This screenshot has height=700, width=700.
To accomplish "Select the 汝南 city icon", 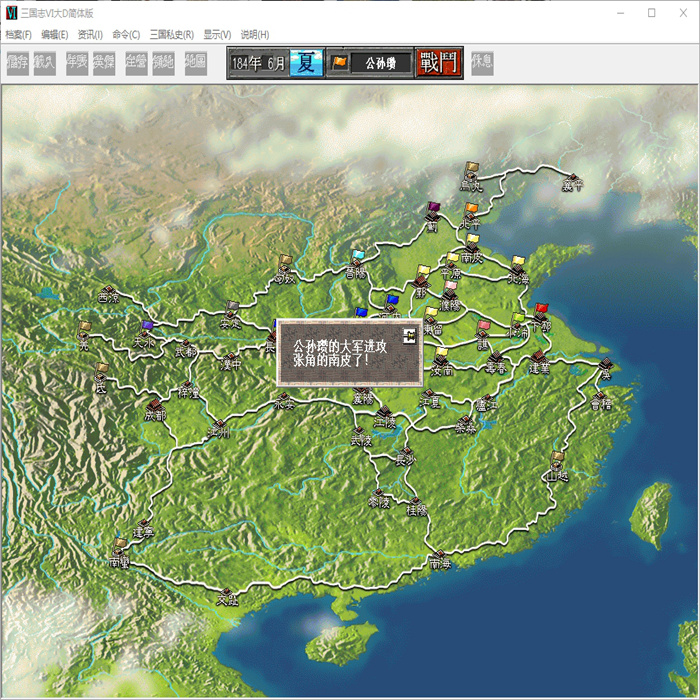I will [442, 362].
